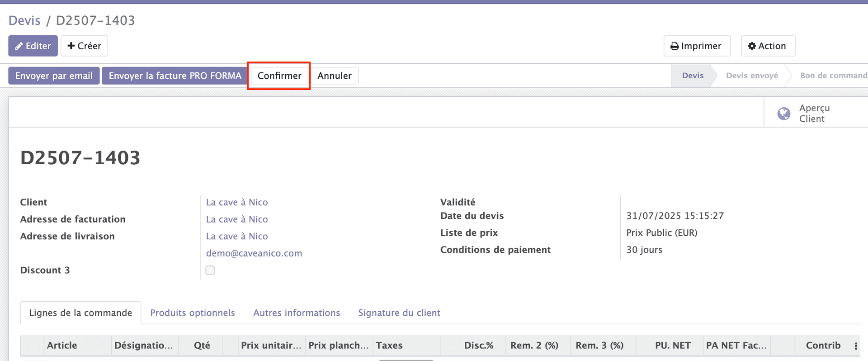Switch to Produits optionnels tab
This screenshot has height=361, width=868.
pyautogui.click(x=193, y=313)
